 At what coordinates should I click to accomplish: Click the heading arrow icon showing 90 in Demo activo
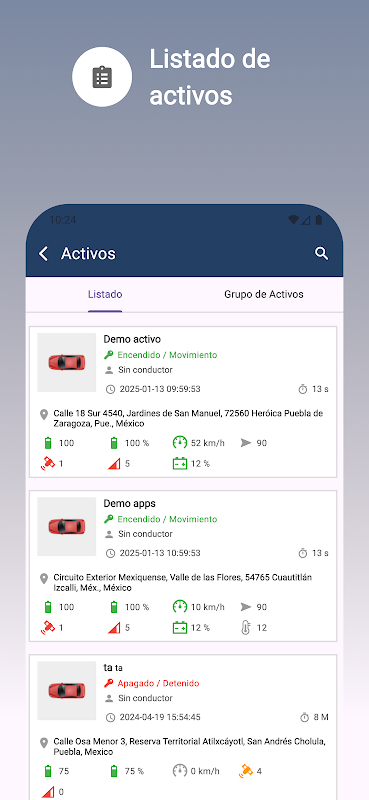click(x=245, y=443)
